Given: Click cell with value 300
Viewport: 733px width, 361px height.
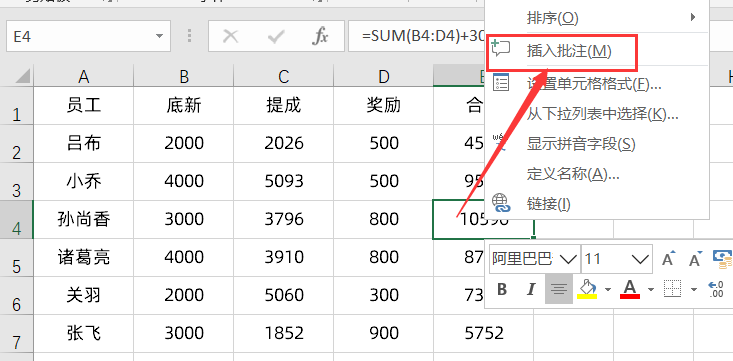Looking at the screenshot, I should pyautogui.click(x=384, y=296).
